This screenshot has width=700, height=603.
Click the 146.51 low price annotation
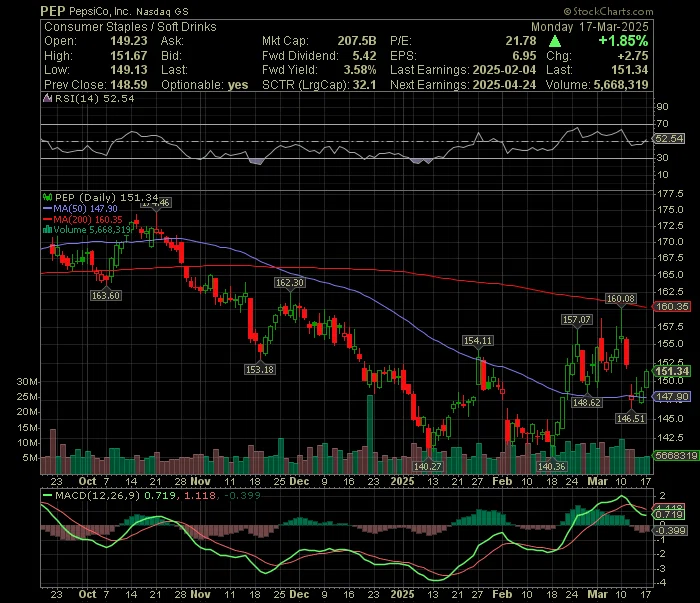coord(631,418)
